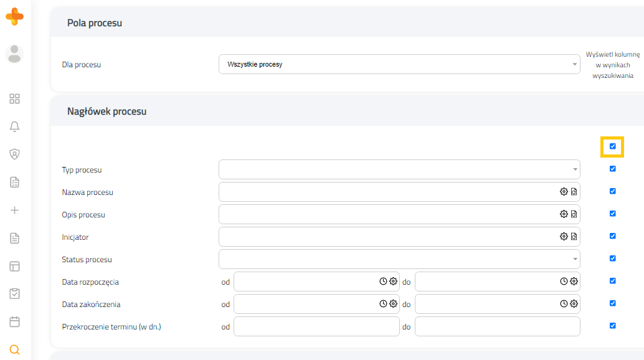
Task: Open the dashboard grid icon in sidebar
Action: 14,98
